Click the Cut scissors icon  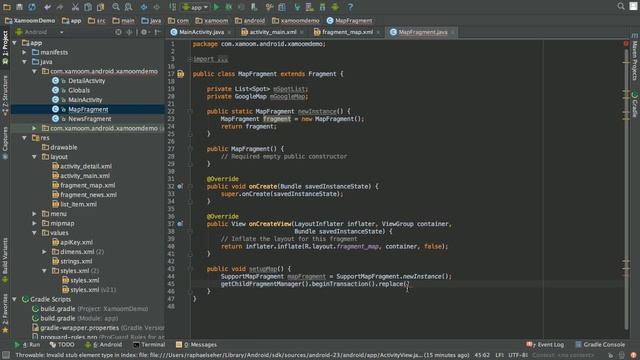pyautogui.click(x=76, y=7)
